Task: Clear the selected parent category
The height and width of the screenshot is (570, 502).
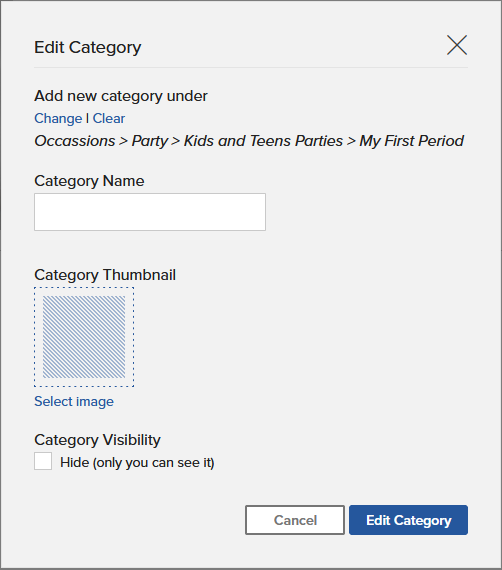Action: tap(109, 119)
